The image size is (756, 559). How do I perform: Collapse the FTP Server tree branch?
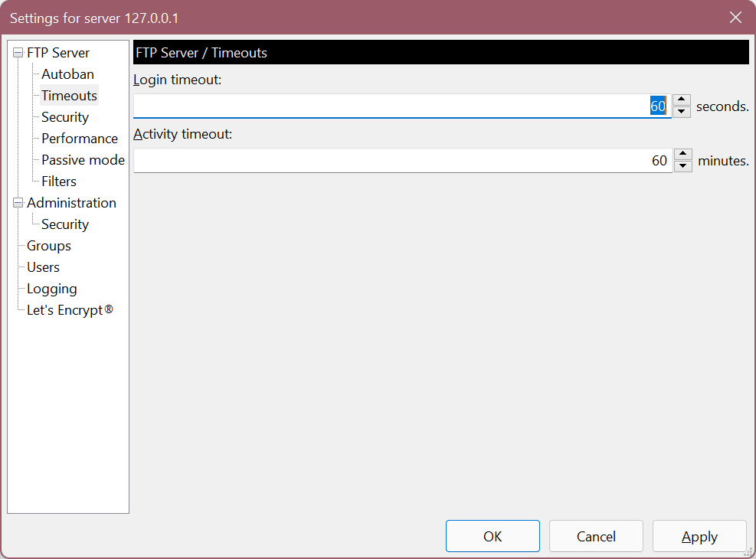(17, 52)
